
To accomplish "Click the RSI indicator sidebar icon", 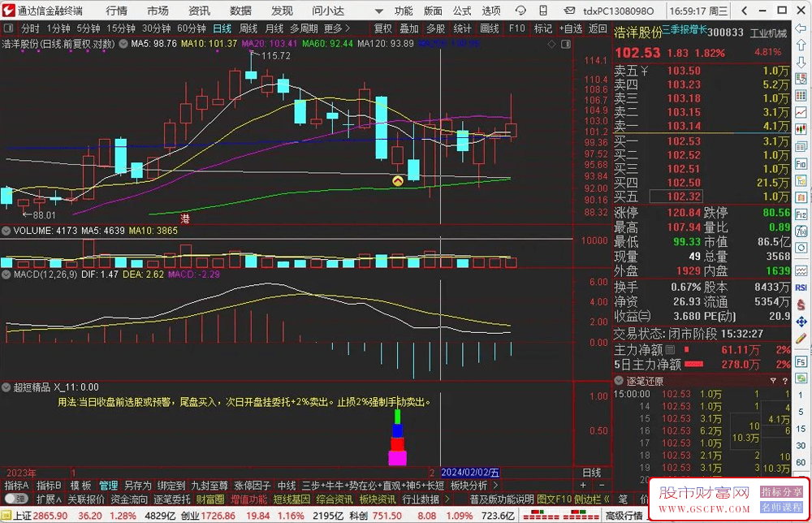I will [801, 288].
